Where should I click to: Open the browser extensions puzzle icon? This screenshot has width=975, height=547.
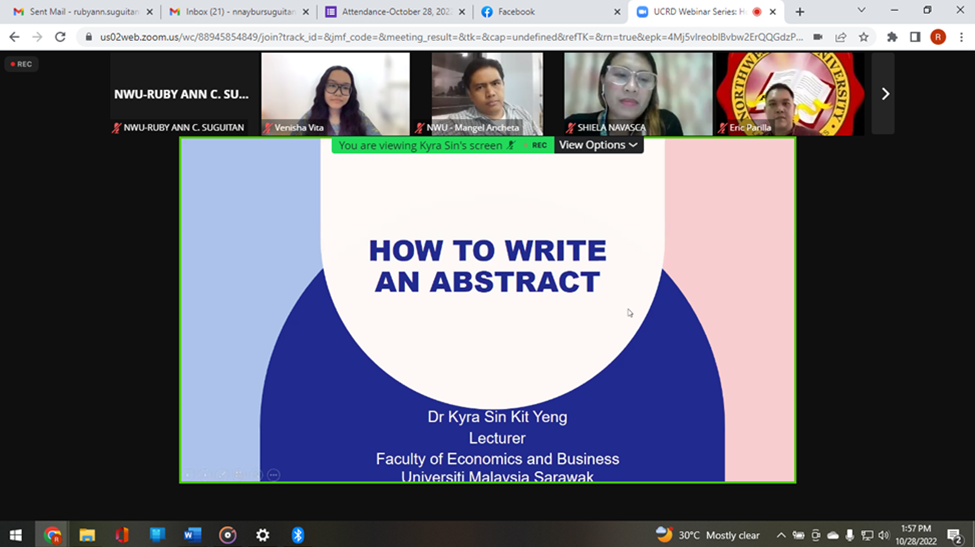coord(892,37)
